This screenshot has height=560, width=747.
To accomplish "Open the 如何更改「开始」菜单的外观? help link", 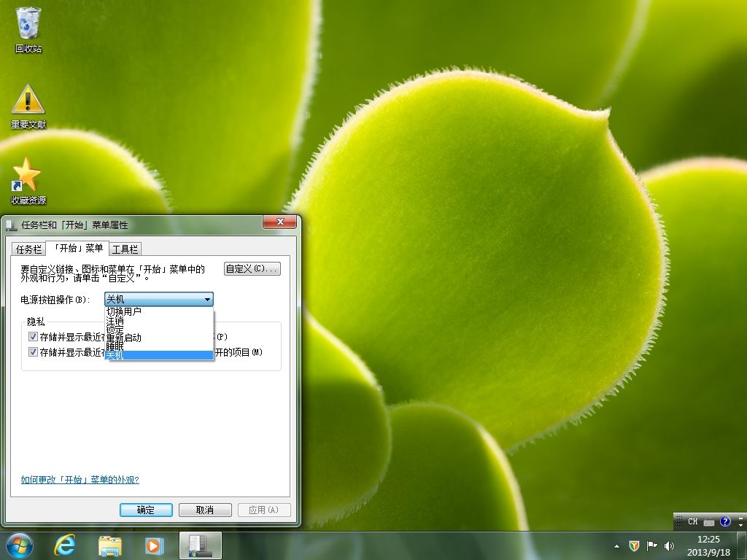I will [80, 480].
